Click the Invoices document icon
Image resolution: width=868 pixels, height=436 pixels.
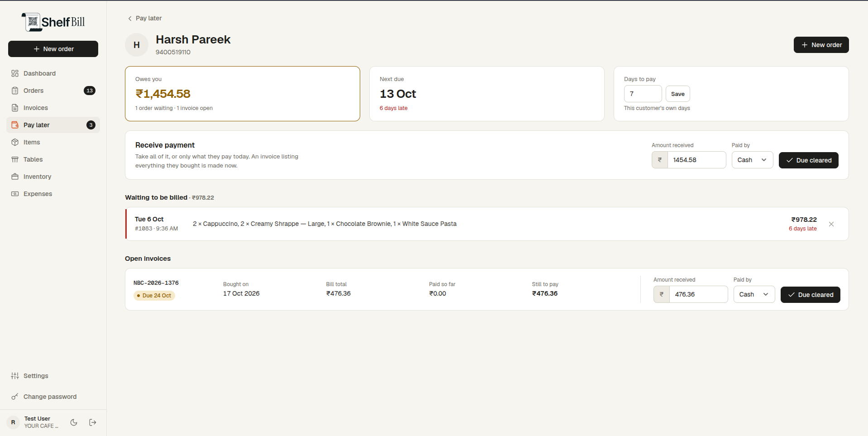tap(15, 108)
